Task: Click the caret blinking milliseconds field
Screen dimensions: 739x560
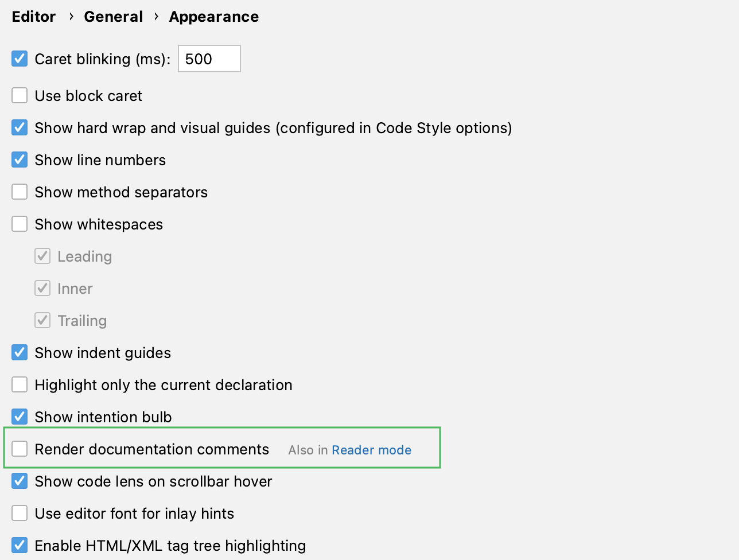Action: [208, 59]
